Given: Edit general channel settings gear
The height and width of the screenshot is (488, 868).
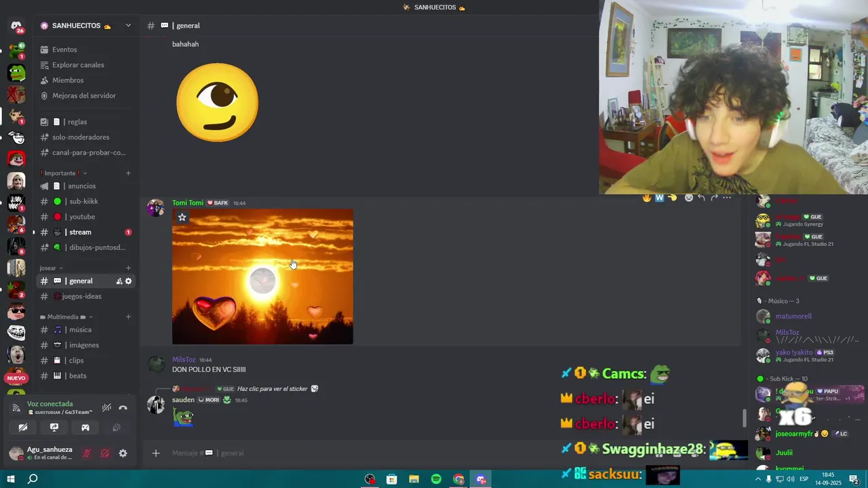Looking at the screenshot, I should 128,281.
